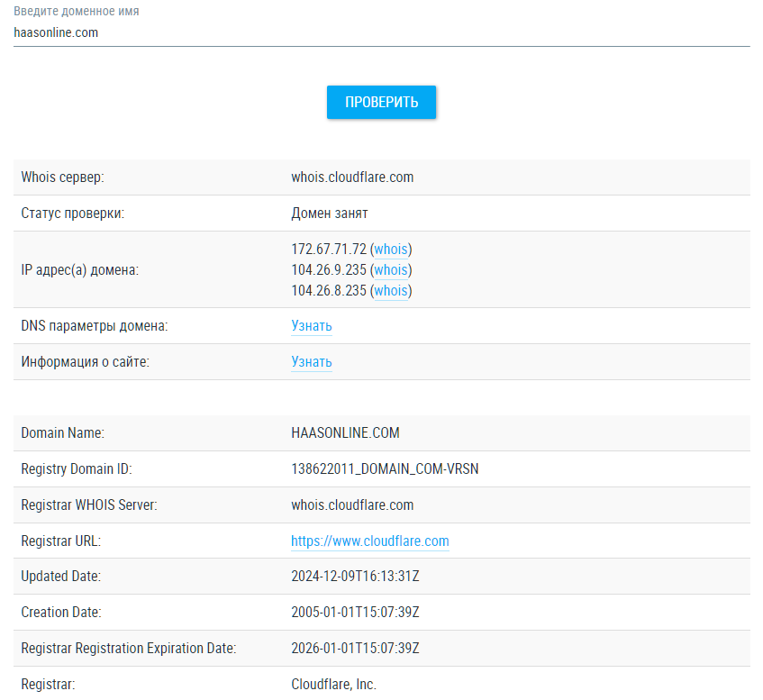Screen dimensions: 763x700
Task: Click Updated Date value 2024-12-09T16:13:31Z
Action: pyautogui.click(x=355, y=577)
